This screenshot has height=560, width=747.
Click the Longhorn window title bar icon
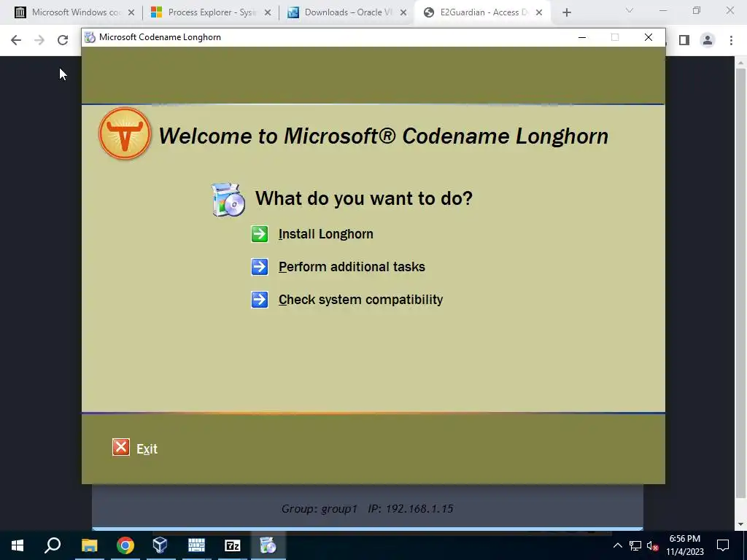90,37
